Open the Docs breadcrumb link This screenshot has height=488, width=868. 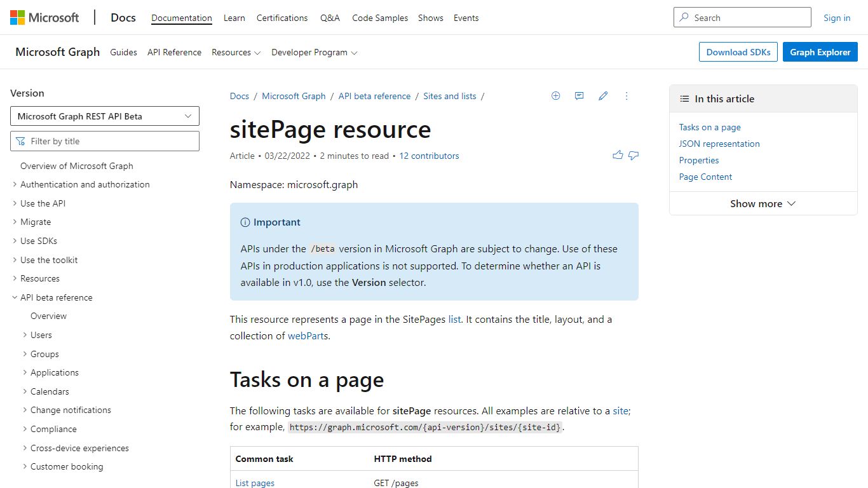(x=240, y=96)
